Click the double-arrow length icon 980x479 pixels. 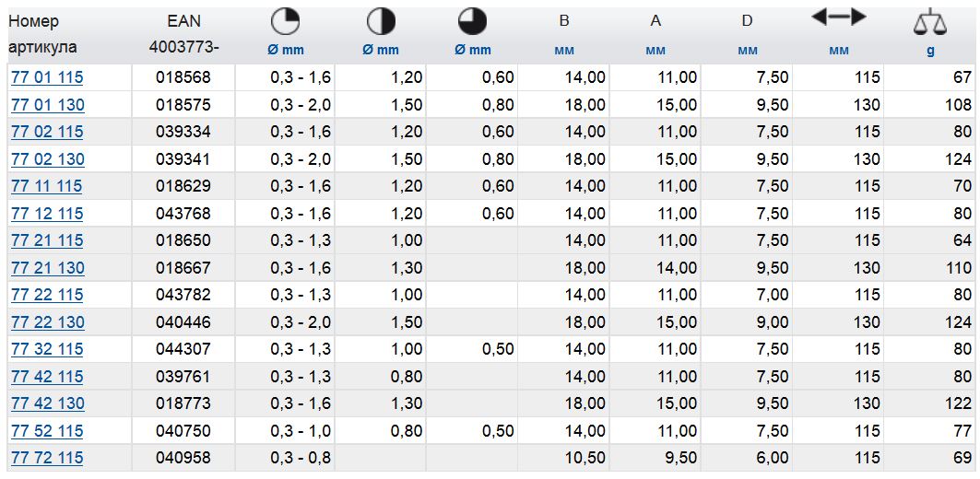pos(837,18)
